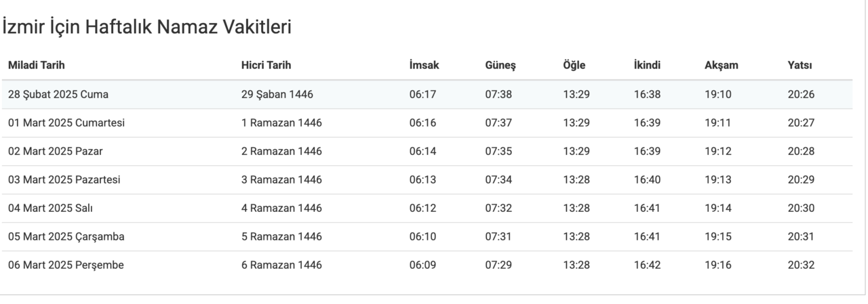Click the 06:17 İmsak time
Screen dimensions: 868x304
point(422,95)
